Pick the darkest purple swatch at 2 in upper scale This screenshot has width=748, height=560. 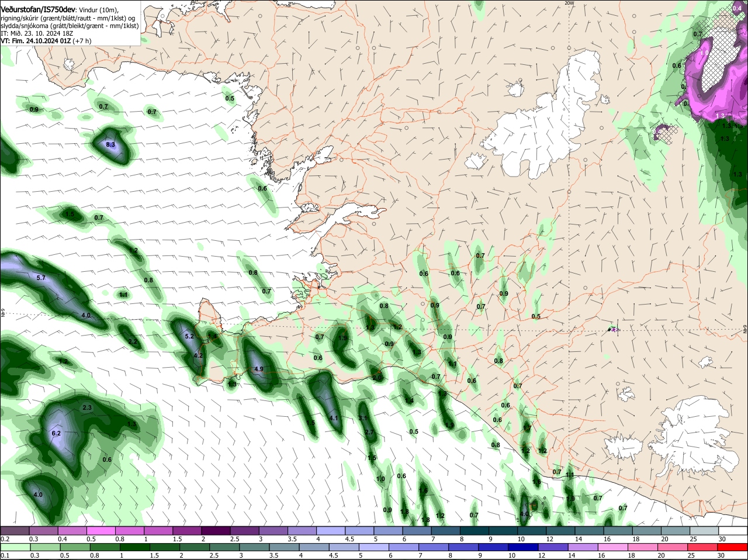pyautogui.click(x=216, y=530)
